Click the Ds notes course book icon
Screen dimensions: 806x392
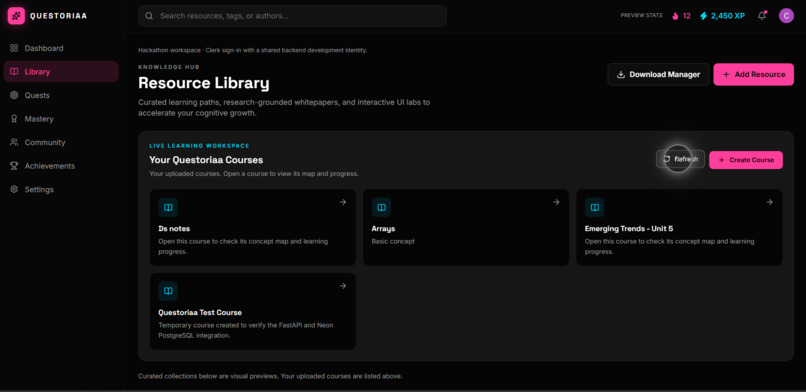(168, 208)
